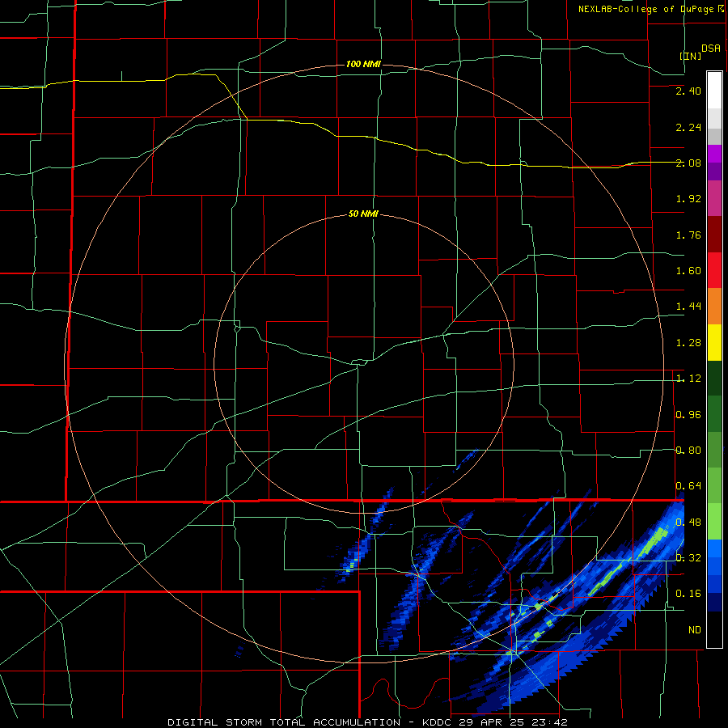Click the 1.60 legend value
The width and height of the screenshot is (728, 728).
point(688,271)
